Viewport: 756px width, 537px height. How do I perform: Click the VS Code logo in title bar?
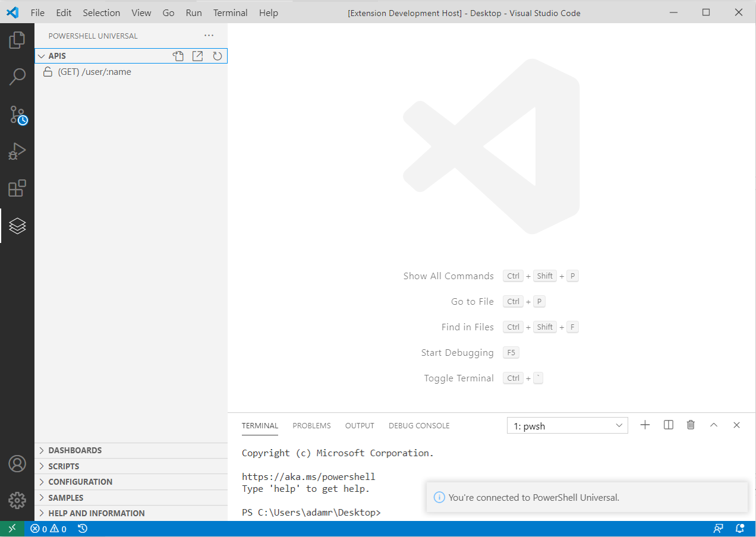[x=12, y=12]
